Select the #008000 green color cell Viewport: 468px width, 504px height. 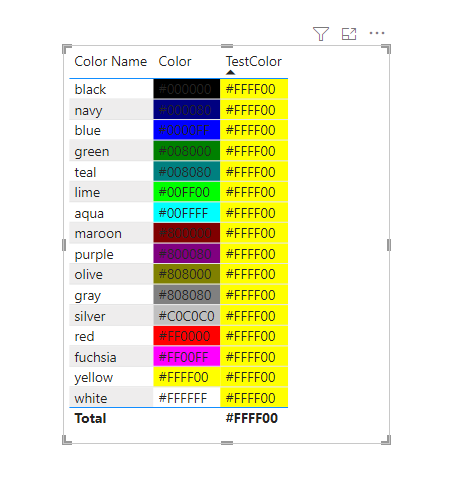click(x=187, y=151)
